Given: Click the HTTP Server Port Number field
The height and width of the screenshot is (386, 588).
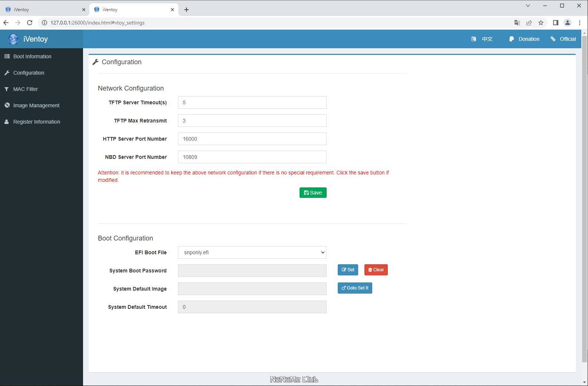Looking at the screenshot, I should (252, 139).
